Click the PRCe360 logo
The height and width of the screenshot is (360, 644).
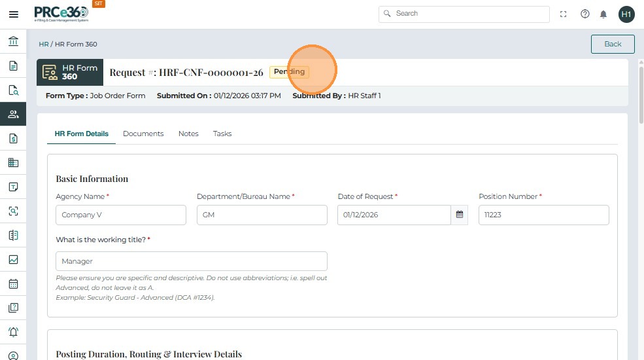coord(61,14)
